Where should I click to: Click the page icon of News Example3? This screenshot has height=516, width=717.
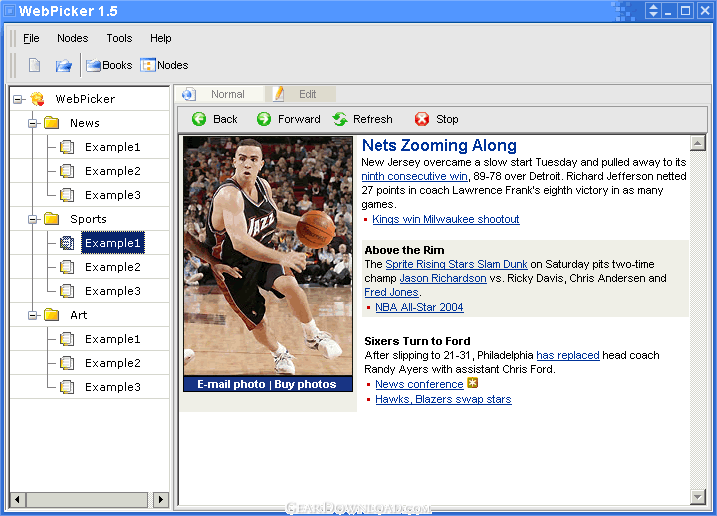[67, 195]
